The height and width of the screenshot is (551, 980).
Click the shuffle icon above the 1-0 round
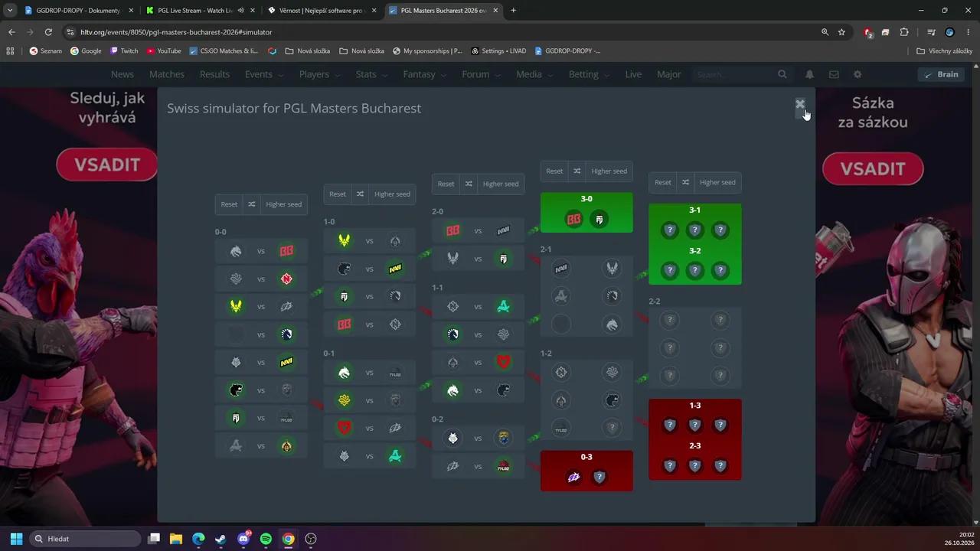pos(360,194)
